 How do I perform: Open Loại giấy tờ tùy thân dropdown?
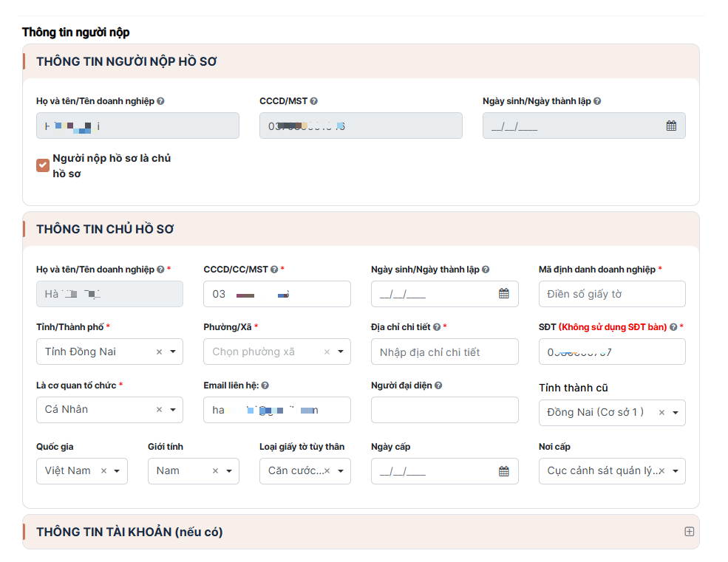341,471
